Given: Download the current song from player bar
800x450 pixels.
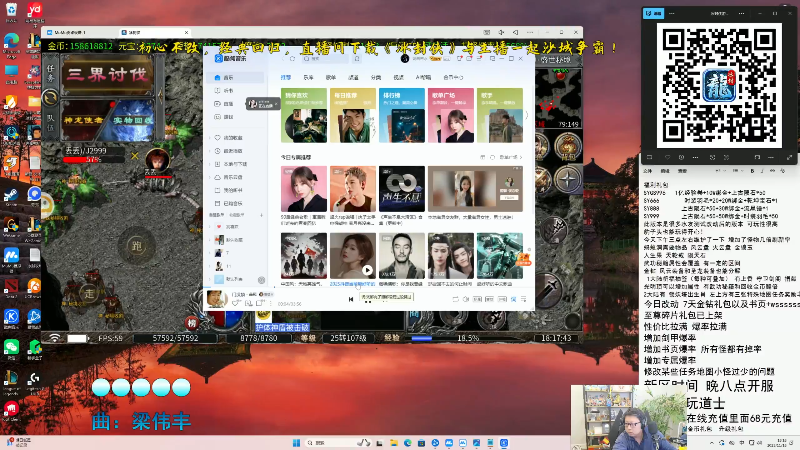Looking at the screenshot, I should pyautogui.click(x=248, y=303).
